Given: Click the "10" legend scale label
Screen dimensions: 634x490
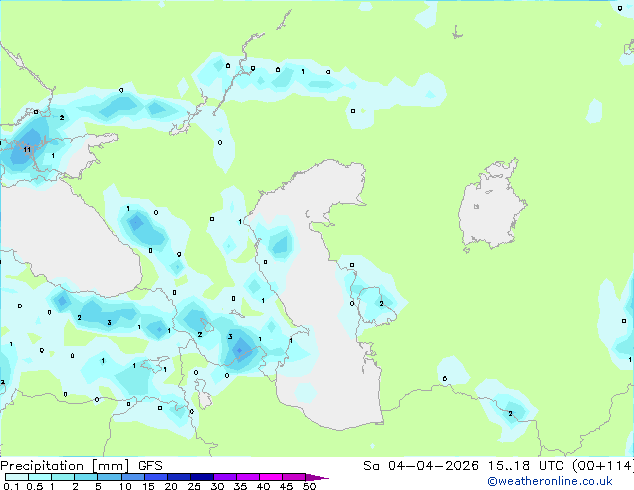Looking at the screenshot, I should point(125,486).
